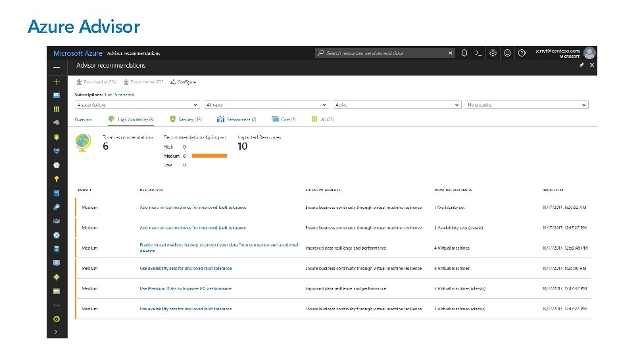
Task: Click the '2 Availability sets (classic)' cell
Action: [x=458, y=227]
